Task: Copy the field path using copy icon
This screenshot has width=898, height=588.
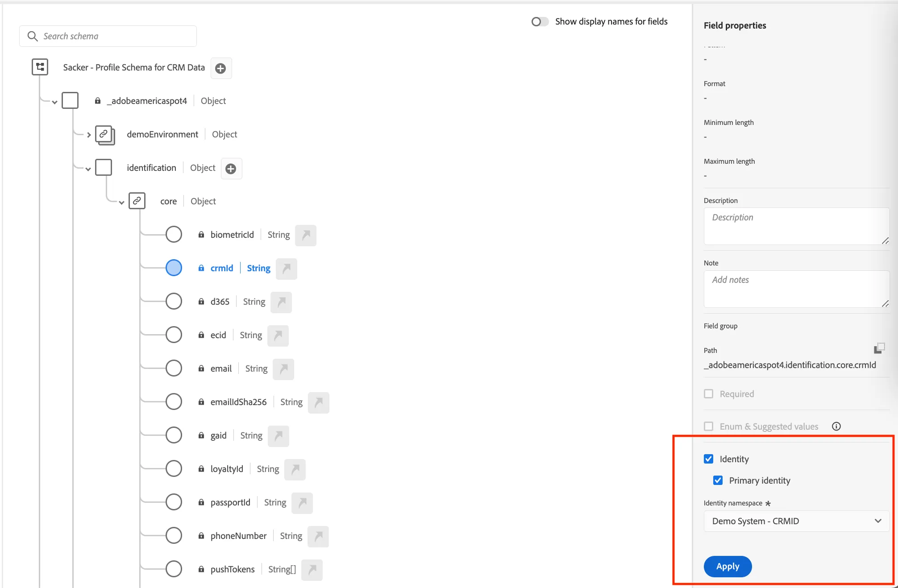Action: coord(879,348)
